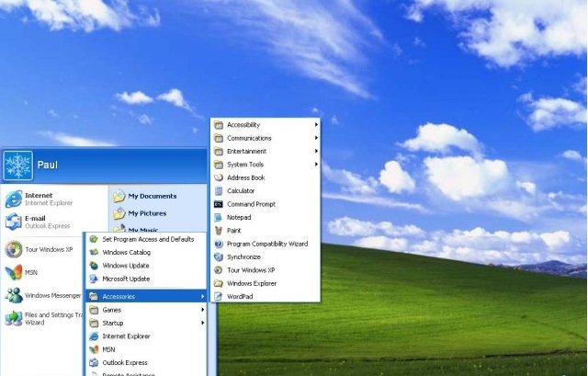588x376 pixels.
Task: Click the 'Windows Messenger' label text
Action: pos(53,296)
